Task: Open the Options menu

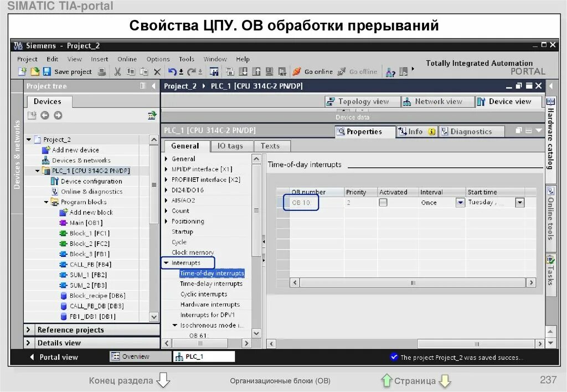Action: click(158, 59)
